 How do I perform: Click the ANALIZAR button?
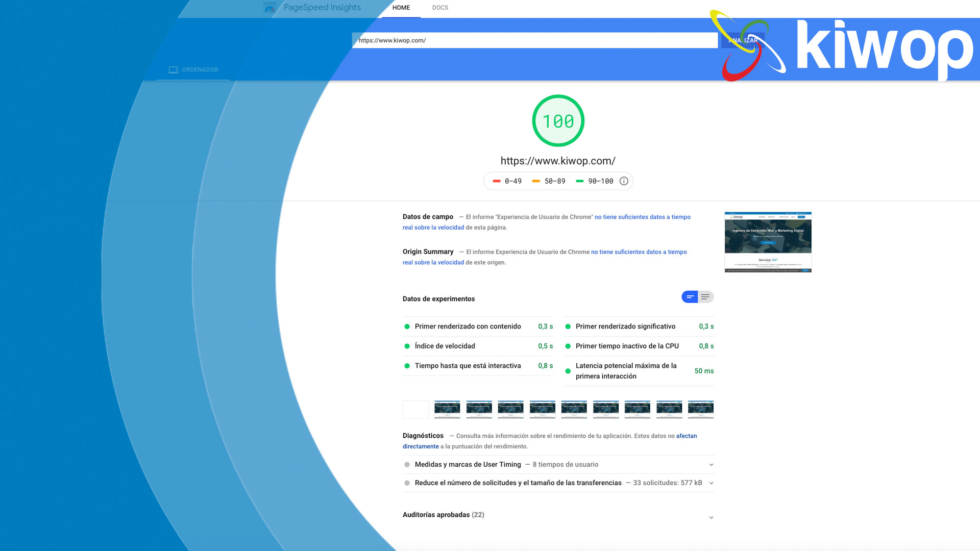[x=743, y=40]
